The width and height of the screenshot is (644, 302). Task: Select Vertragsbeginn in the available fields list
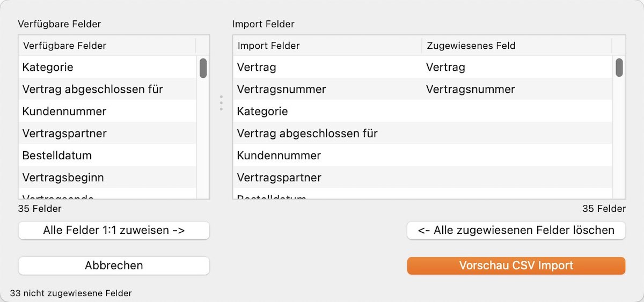tap(107, 178)
